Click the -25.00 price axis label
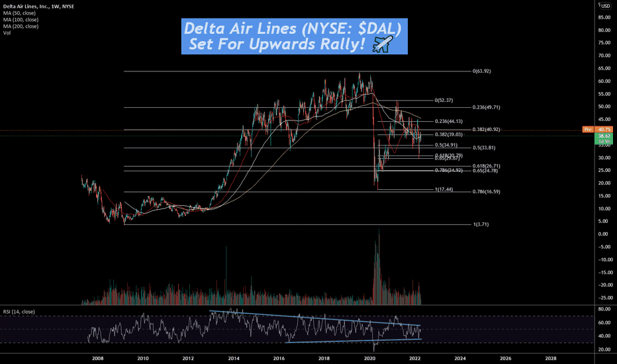The image size is (617, 364). (x=604, y=298)
